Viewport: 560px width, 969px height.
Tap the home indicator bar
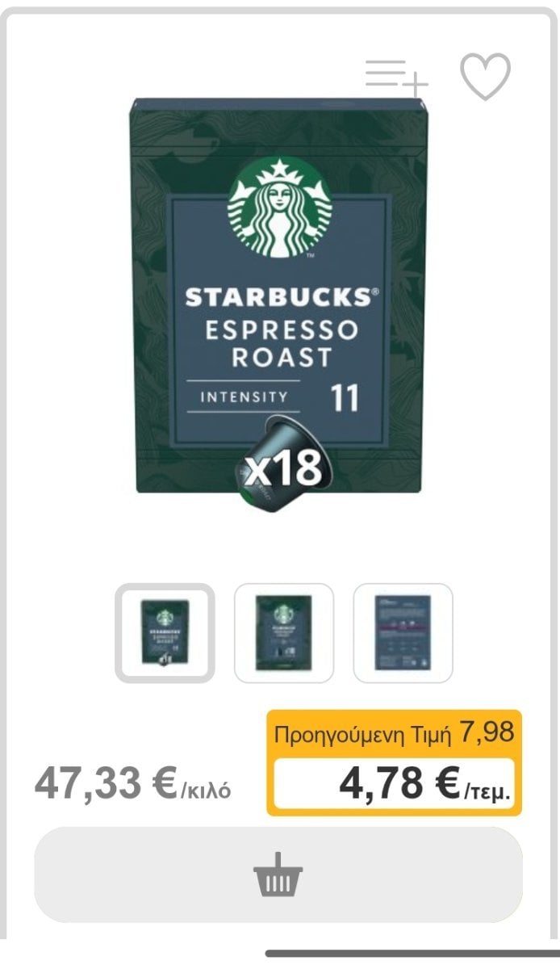pyautogui.click(x=412, y=954)
